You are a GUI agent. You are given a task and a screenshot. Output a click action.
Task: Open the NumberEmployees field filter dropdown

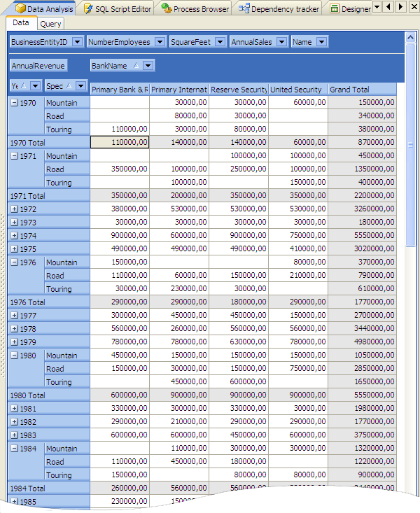(160, 42)
